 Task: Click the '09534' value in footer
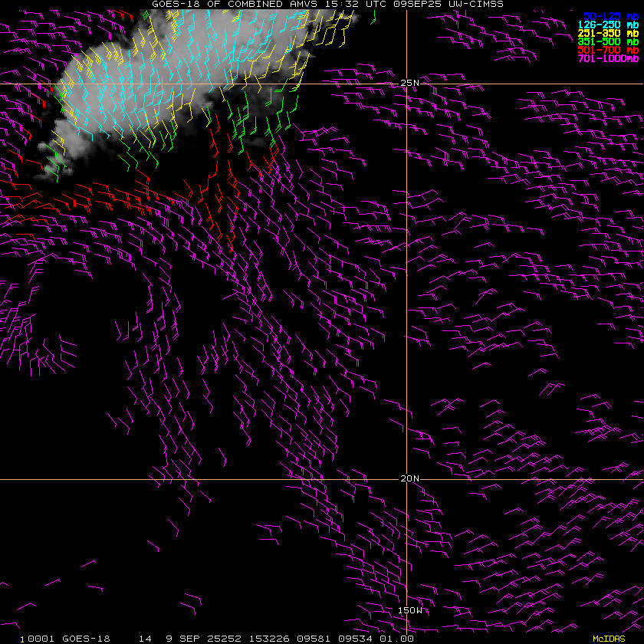coord(355,639)
